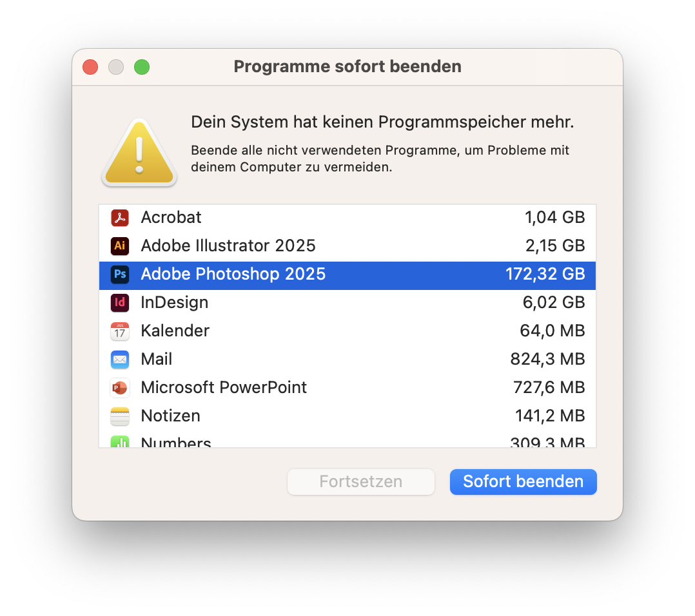The width and height of the screenshot is (695, 616).
Task: Click the yellow warning triangle icon
Action: tap(139, 153)
